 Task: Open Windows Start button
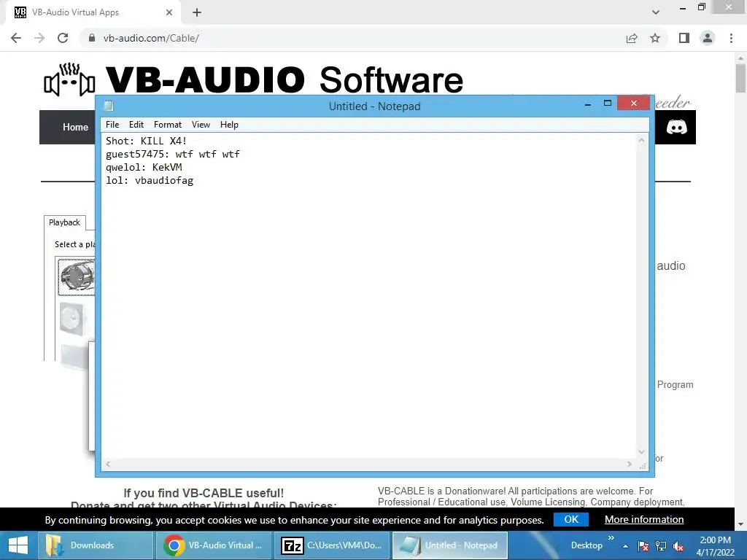(x=18, y=545)
